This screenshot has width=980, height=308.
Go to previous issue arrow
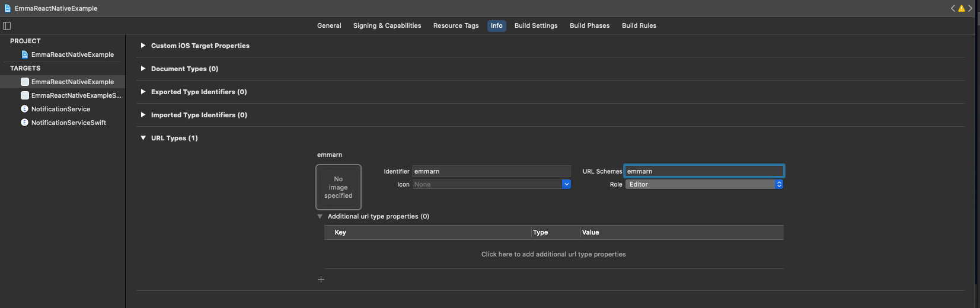click(953, 8)
